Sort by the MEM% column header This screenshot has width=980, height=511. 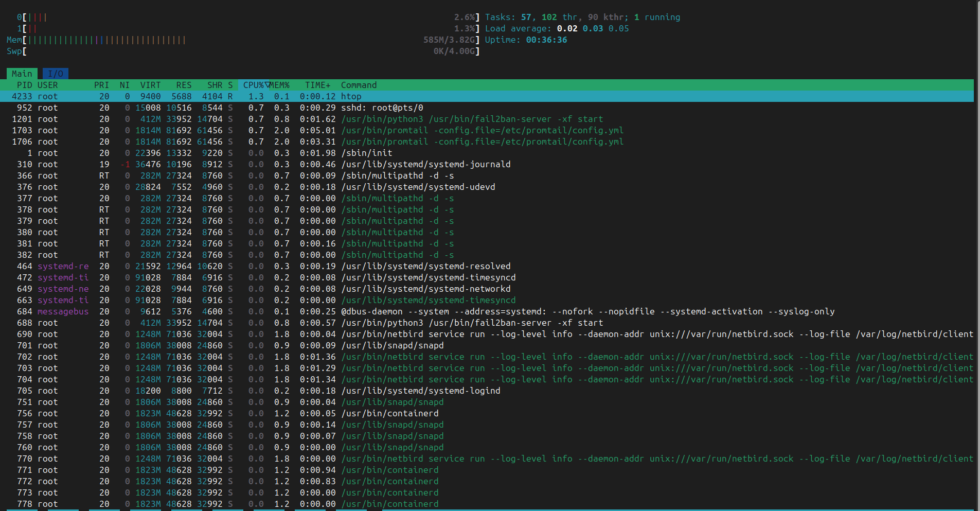(x=279, y=85)
